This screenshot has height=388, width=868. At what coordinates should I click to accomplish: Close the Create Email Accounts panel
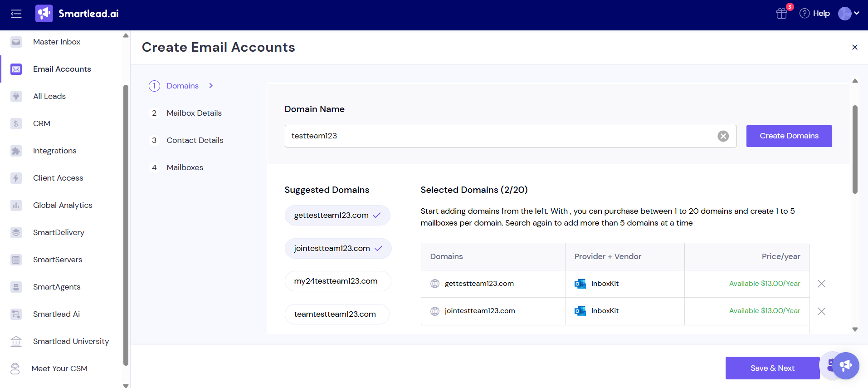(854, 47)
